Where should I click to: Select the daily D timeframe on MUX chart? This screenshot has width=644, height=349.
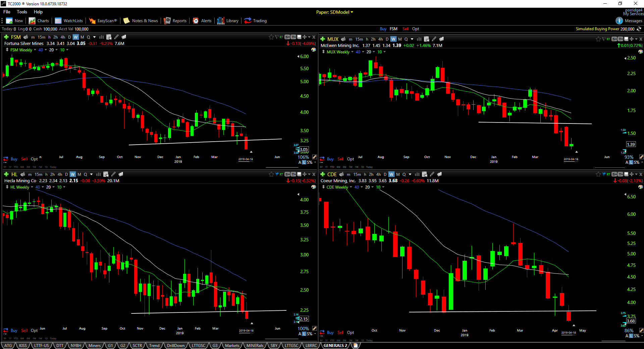387,39
